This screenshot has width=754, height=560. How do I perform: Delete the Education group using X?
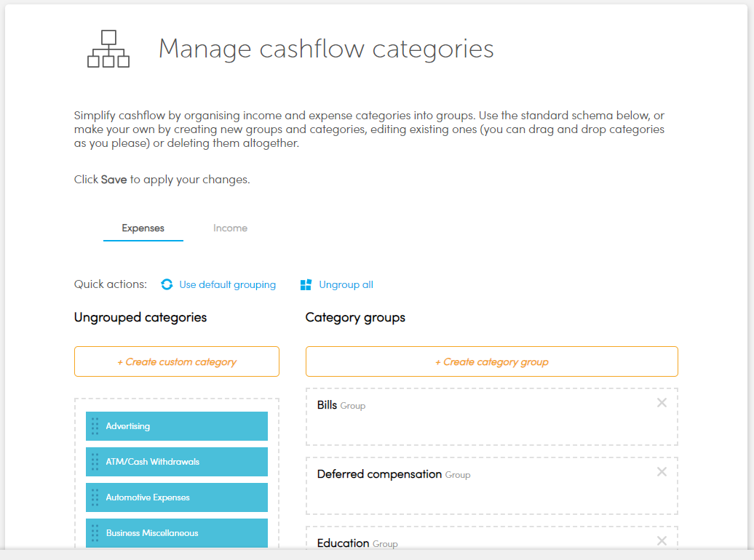(x=662, y=541)
